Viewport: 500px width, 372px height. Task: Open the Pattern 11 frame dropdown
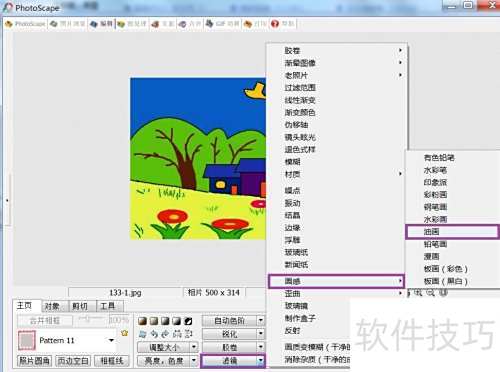111,340
